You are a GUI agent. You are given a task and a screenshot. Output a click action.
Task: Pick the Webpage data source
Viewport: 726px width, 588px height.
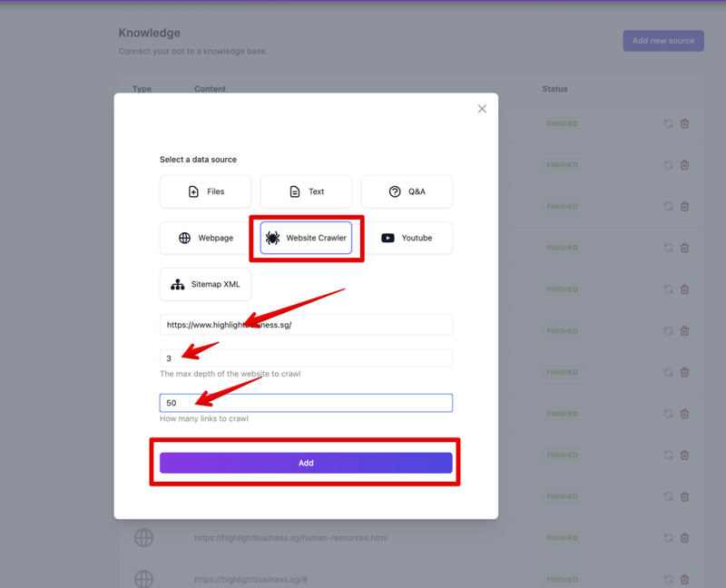tap(205, 238)
